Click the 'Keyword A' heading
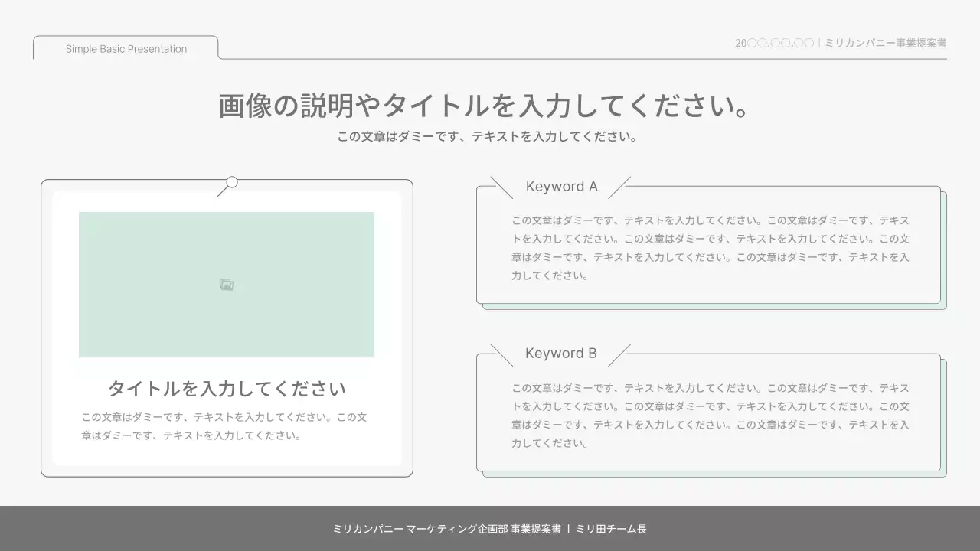Image resolution: width=980 pixels, height=551 pixels. pos(563,186)
